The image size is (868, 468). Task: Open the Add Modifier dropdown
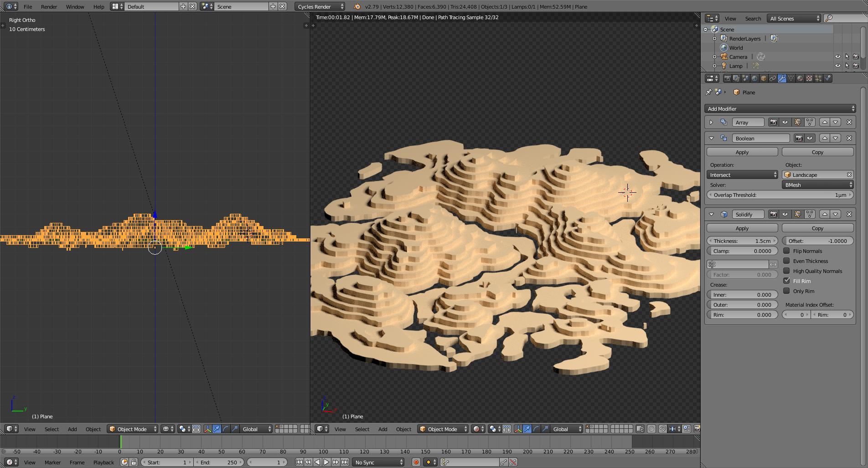[780, 108]
